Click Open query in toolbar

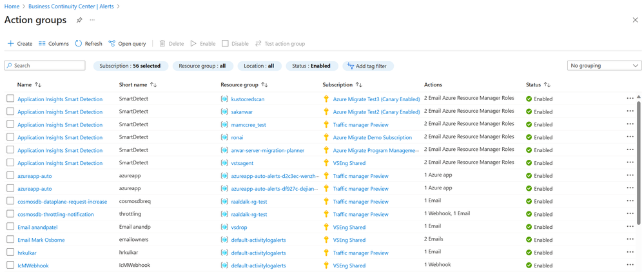click(x=127, y=44)
